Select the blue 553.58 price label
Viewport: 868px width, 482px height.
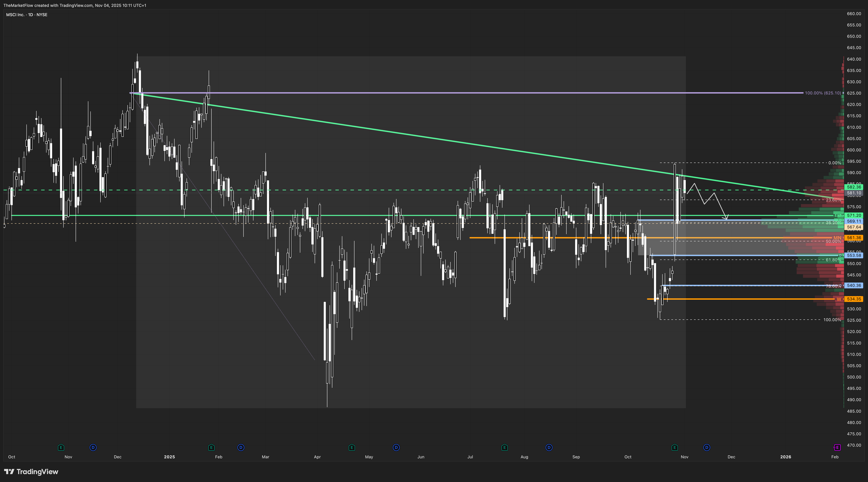[x=854, y=255]
